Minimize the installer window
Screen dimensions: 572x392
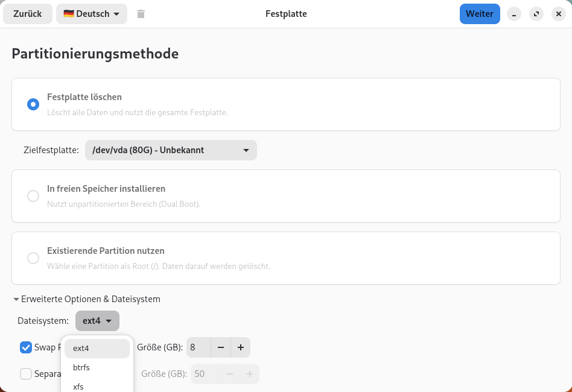click(514, 14)
